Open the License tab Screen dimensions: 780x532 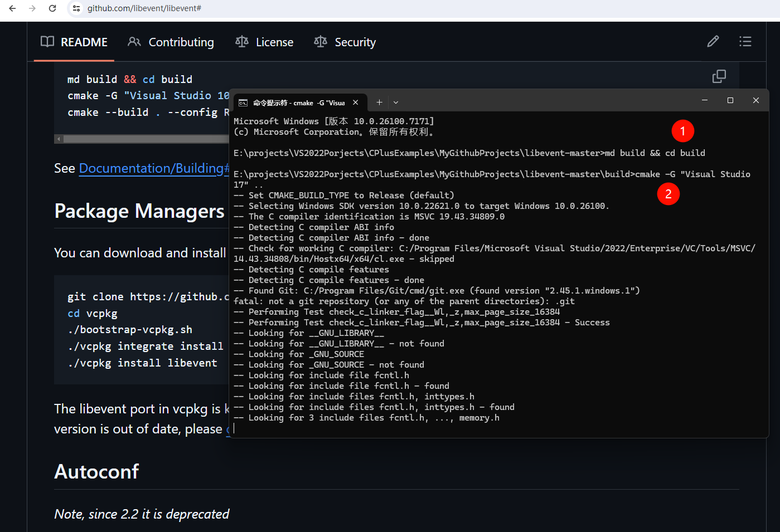coord(264,42)
